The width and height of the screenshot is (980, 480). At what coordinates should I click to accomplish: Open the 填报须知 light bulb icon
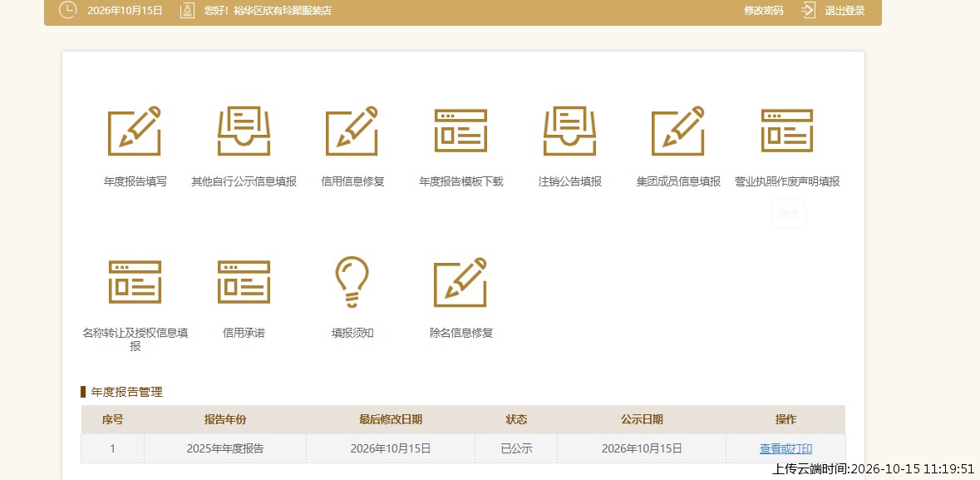tap(352, 282)
